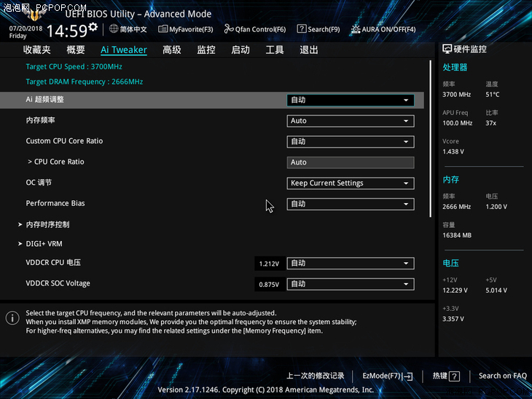
Task: Click the 0.875V VDDCR SOC value
Action: [269, 285]
